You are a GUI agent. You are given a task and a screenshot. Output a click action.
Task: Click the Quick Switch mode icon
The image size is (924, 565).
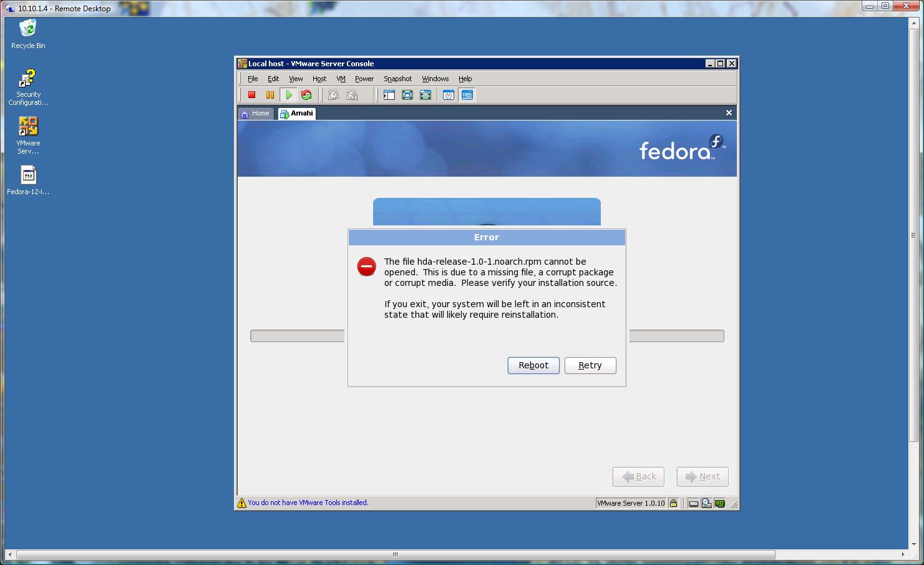[x=407, y=95]
